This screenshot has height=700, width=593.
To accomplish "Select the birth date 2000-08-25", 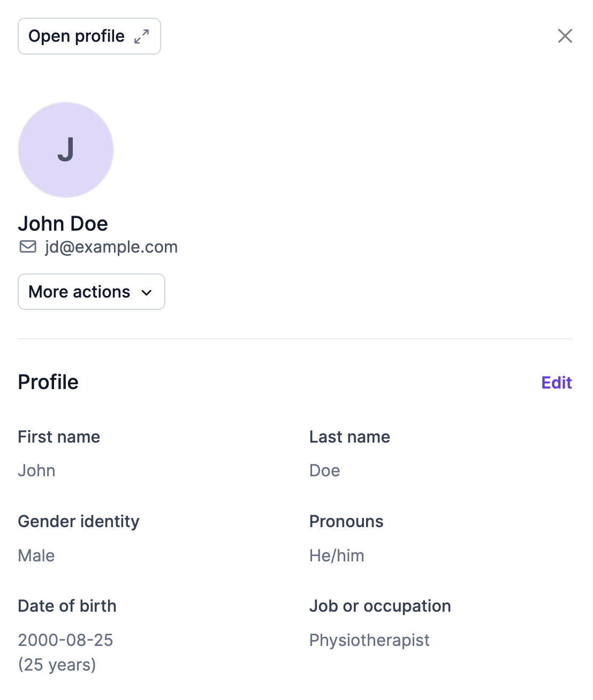I will (65, 640).
